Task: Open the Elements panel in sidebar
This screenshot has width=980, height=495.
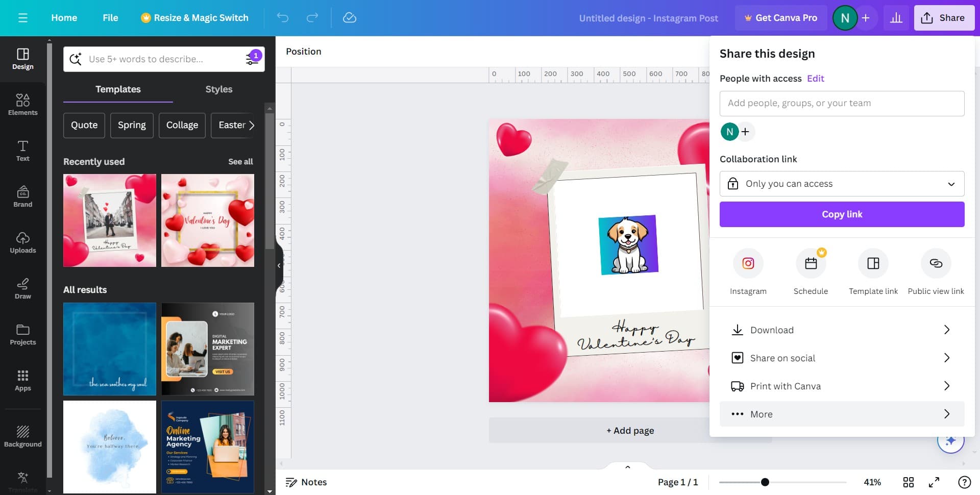Action: [22, 105]
